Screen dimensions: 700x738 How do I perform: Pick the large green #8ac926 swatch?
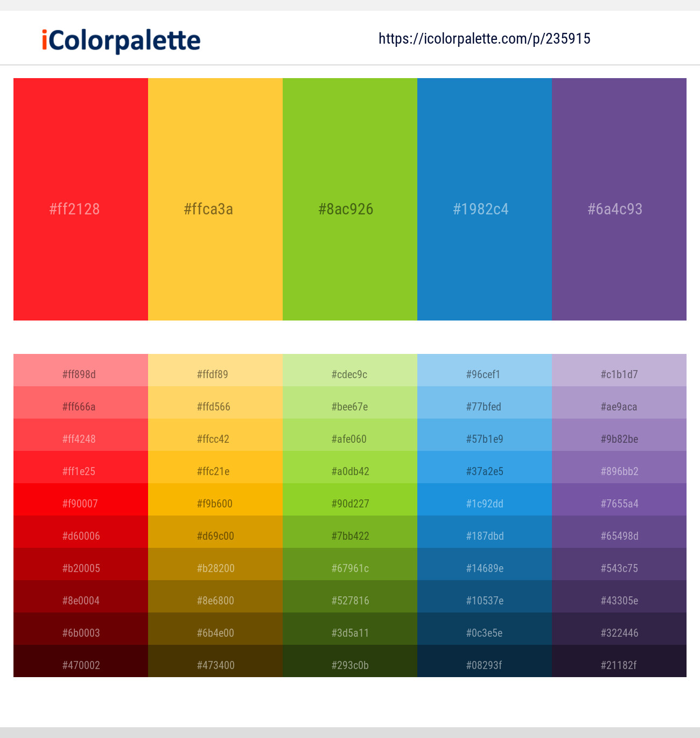[350, 199]
